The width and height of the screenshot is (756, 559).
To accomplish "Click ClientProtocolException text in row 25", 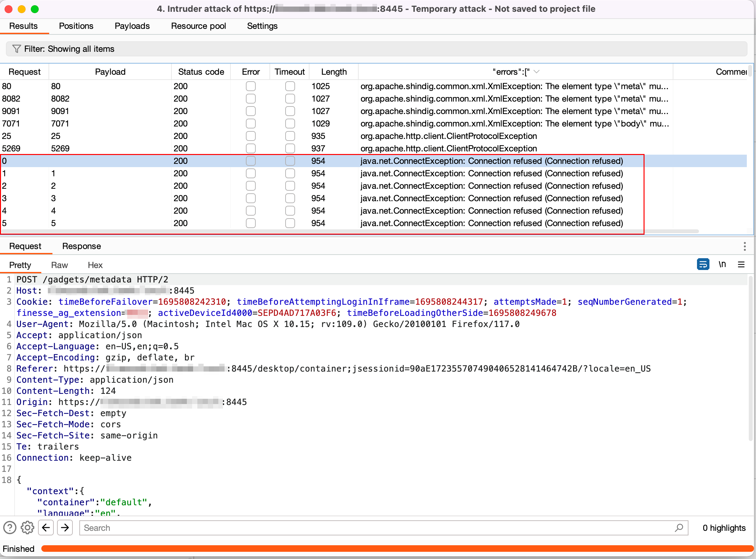I will (448, 136).
